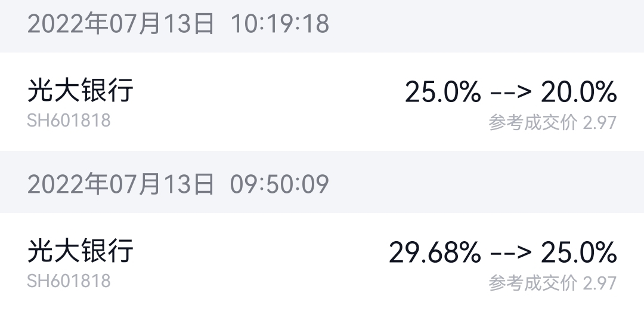Image resolution: width=644 pixels, height=311 pixels.
Task: Open 光大银行 in the 10:19:18 record
Action: 80,91
